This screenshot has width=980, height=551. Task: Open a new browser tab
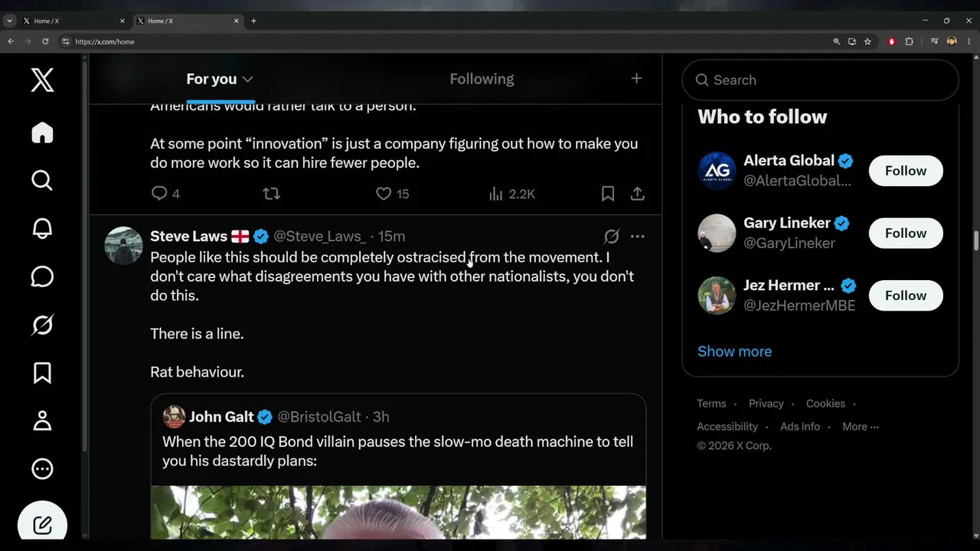(253, 21)
